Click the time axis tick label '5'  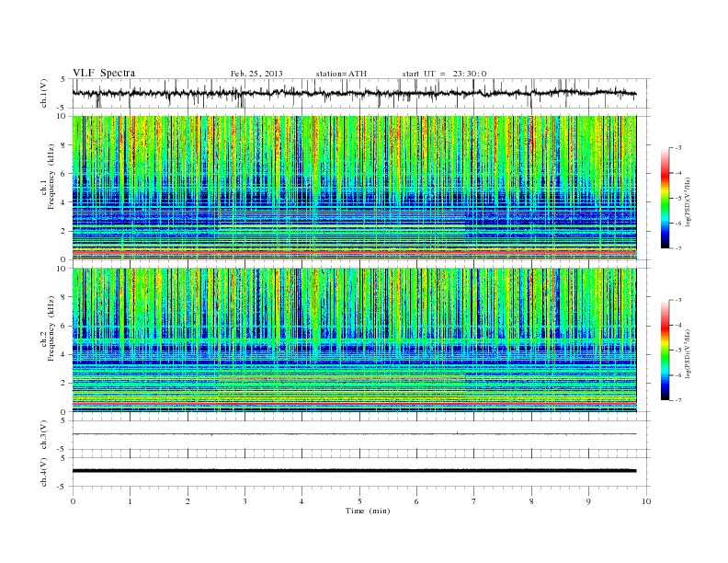click(x=359, y=501)
